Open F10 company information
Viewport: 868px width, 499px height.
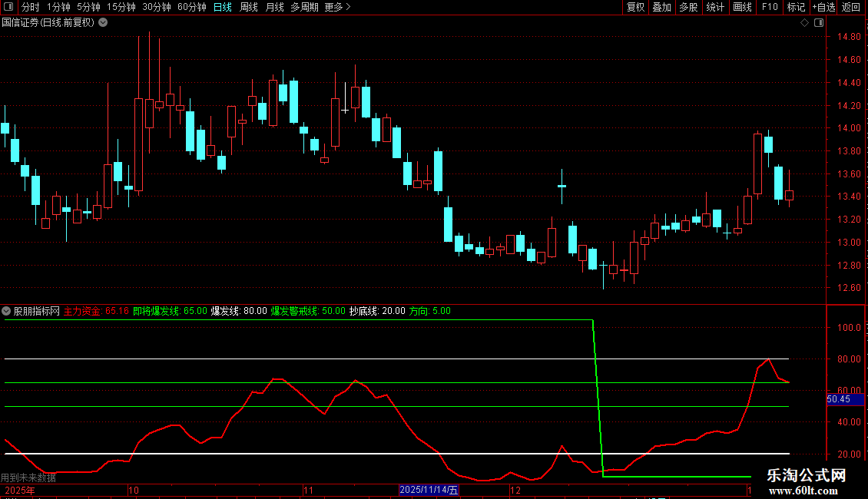pos(770,7)
